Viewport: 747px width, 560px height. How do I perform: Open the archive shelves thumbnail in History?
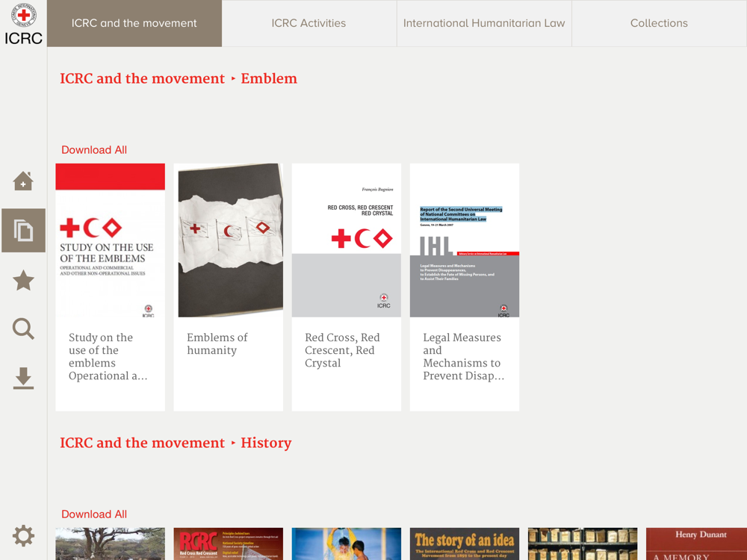pos(583,544)
